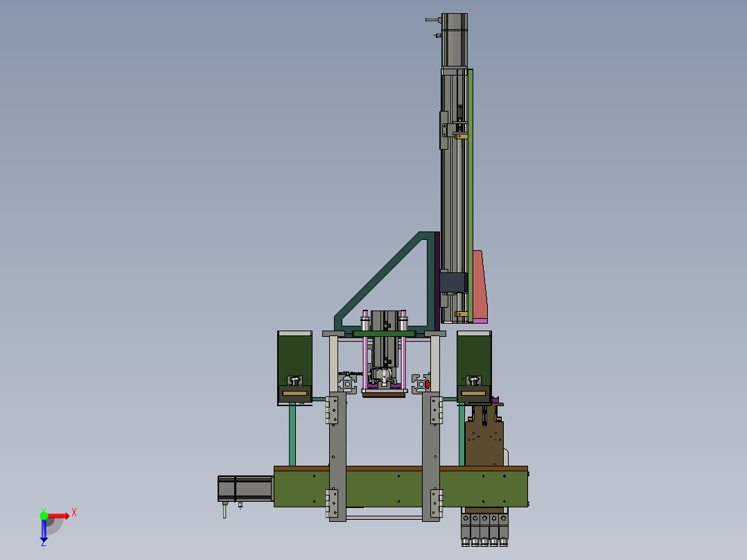Pick the small red part near the right column
Viewport: 747px width, 560px height.
428,384
